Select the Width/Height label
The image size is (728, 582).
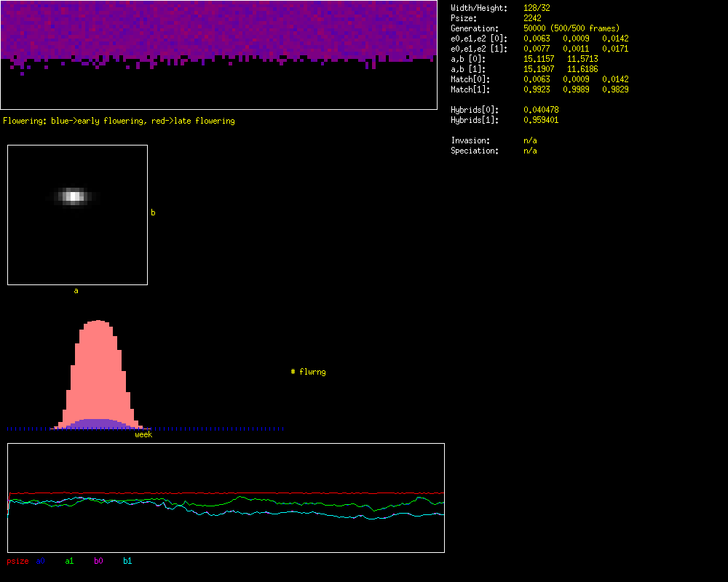coord(478,8)
